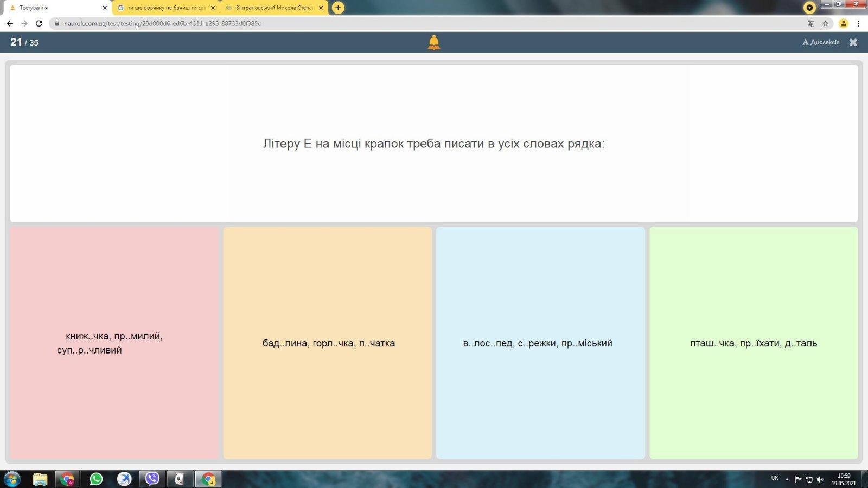Click the Show desktop strip beside the clock
This screenshot has width=868, height=488.
click(x=864, y=479)
